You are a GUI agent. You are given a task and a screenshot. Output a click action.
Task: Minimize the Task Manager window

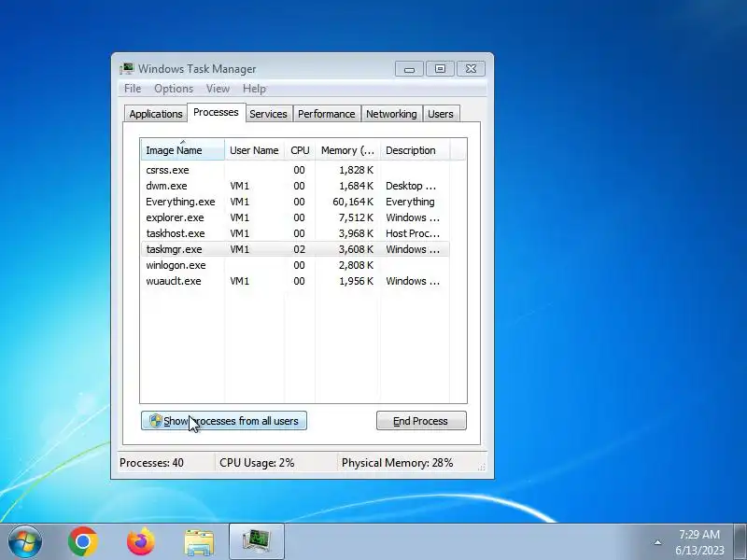[409, 69]
